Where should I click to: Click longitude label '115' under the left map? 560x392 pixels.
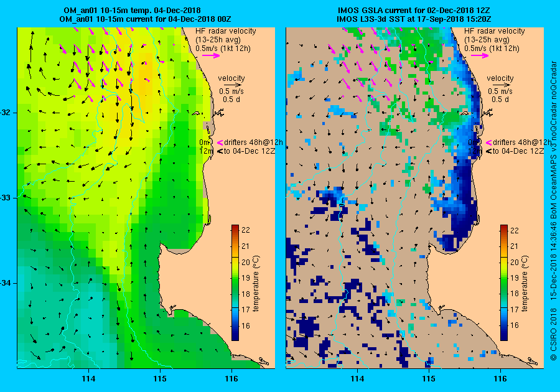coord(160,379)
